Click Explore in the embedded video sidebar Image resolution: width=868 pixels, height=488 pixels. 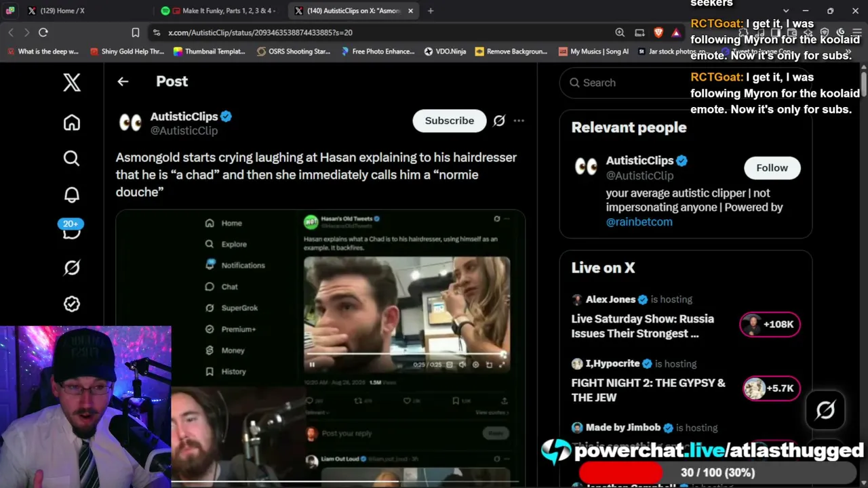[x=226, y=244]
